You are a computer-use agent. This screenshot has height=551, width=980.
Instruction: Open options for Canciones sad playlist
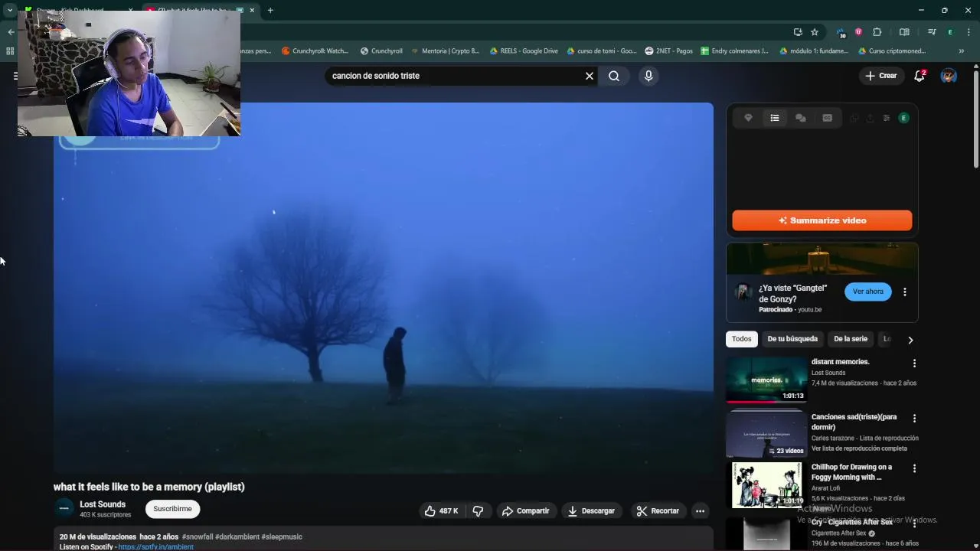point(914,419)
